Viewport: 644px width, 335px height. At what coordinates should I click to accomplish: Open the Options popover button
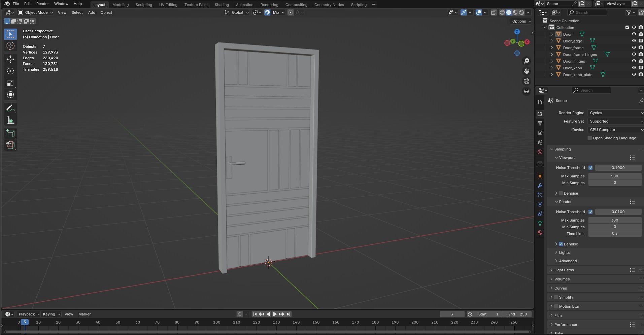521,21
